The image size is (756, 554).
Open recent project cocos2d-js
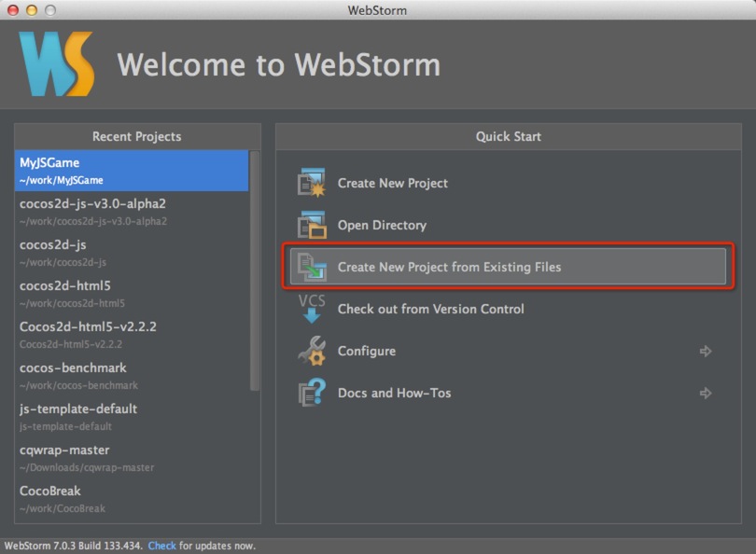click(x=132, y=253)
